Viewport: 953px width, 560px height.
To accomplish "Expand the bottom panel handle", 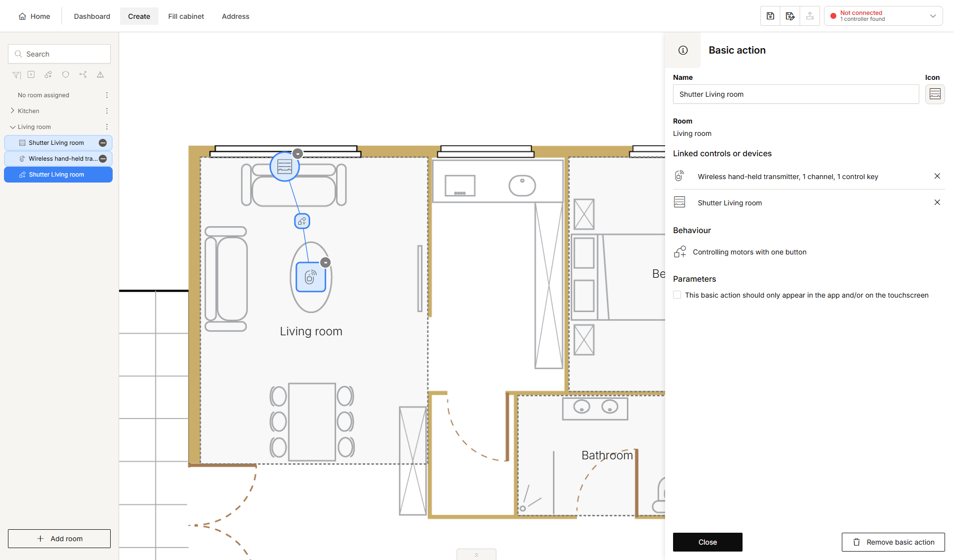I will [476, 555].
